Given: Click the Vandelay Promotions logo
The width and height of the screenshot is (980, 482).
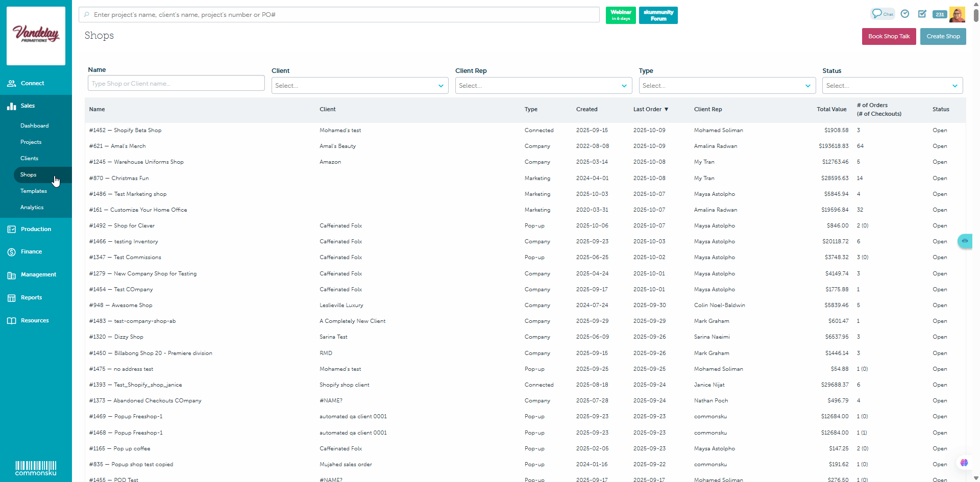Looking at the screenshot, I should 36,35.
